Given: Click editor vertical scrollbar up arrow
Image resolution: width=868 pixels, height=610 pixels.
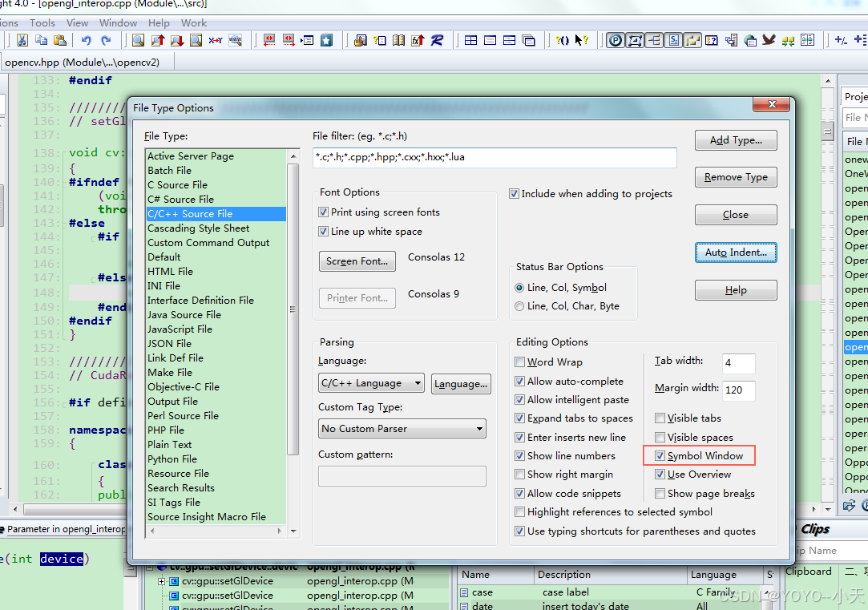Looking at the screenshot, I should (828, 82).
